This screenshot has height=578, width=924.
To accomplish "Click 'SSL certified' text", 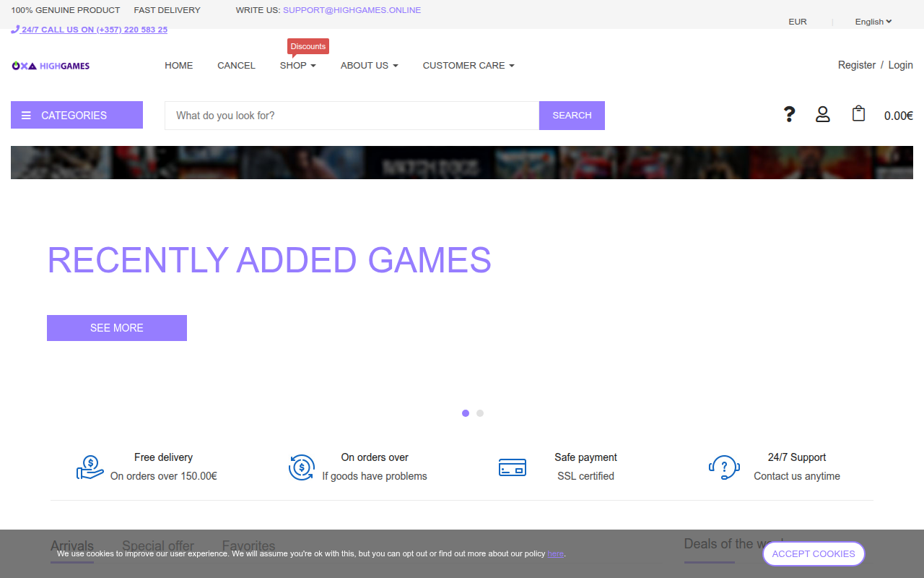I will click(x=586, y=476).
